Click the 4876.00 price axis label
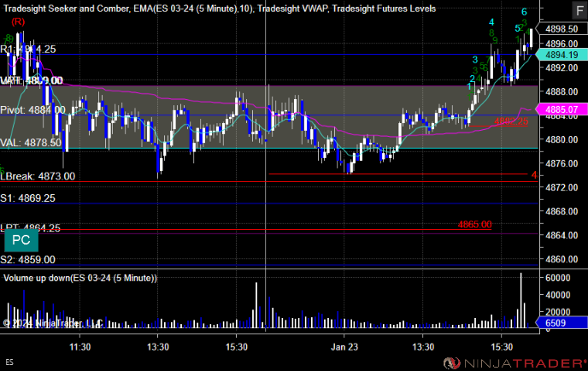588x371 pixels. 562,163
